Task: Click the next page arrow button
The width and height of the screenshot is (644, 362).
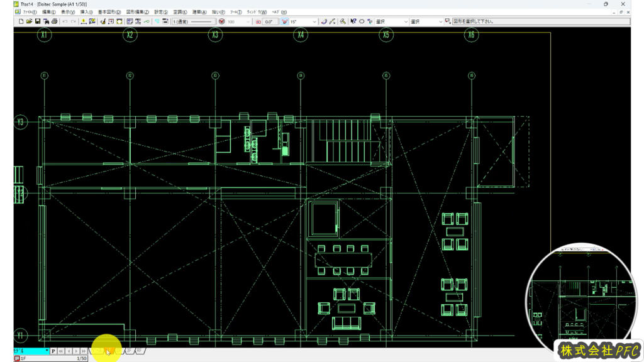Action: tap(76, 351)
